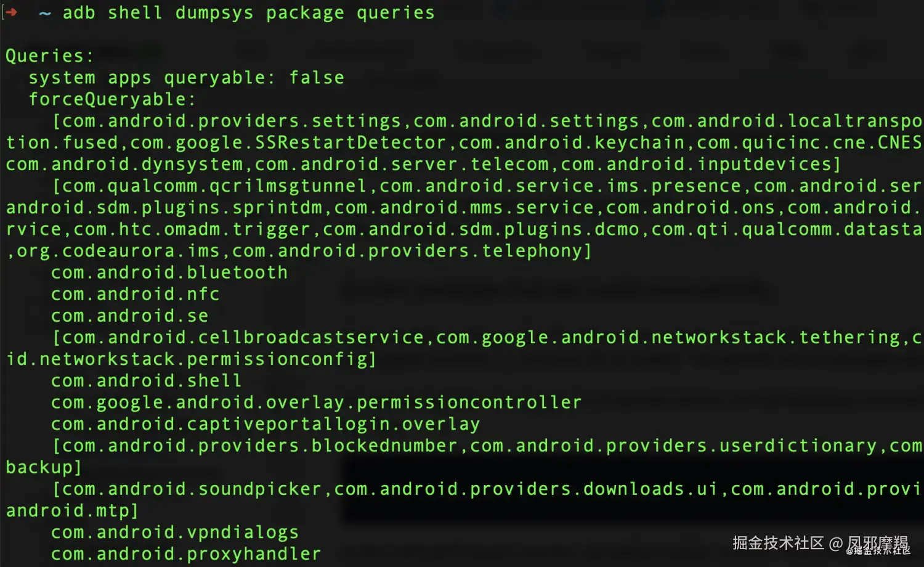Click com.android.captiveportallogin.overlay line
This screenshot has height=567, width=924.
tap(265, 424)
